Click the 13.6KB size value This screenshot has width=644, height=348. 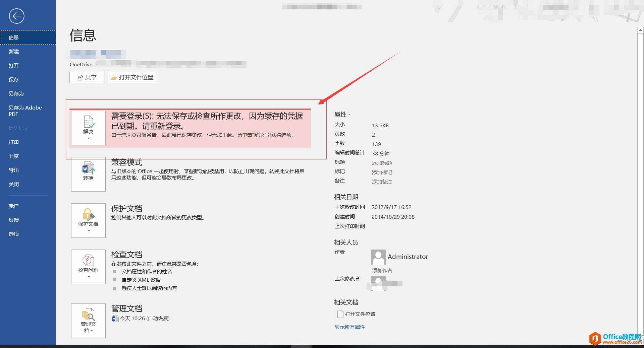point(380,126)
